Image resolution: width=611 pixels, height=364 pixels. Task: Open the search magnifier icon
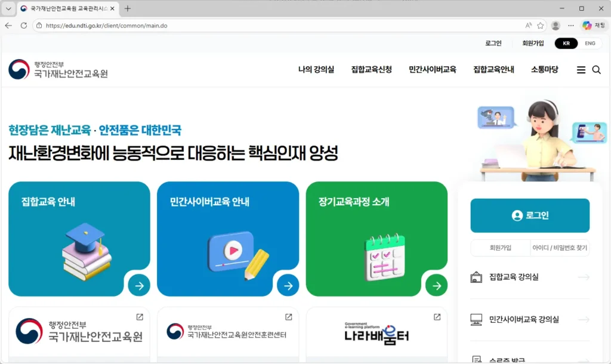coord(597,70)
